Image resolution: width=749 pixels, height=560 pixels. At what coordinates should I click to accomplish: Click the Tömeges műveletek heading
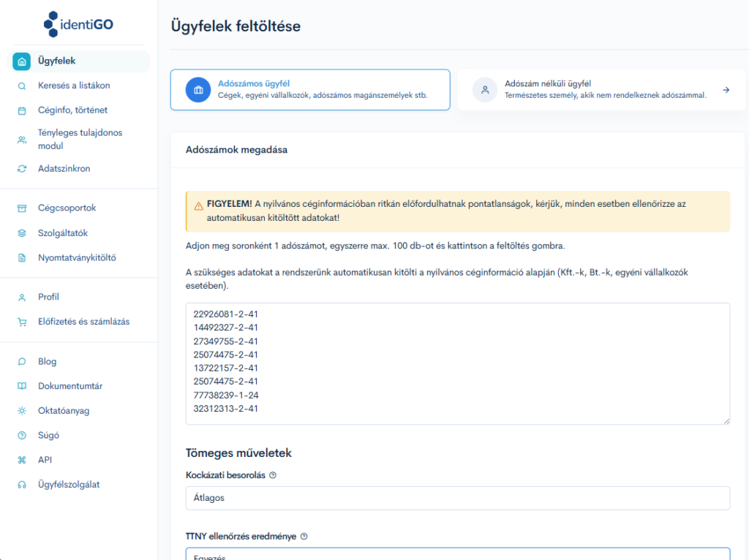click(x=238, y=453)
